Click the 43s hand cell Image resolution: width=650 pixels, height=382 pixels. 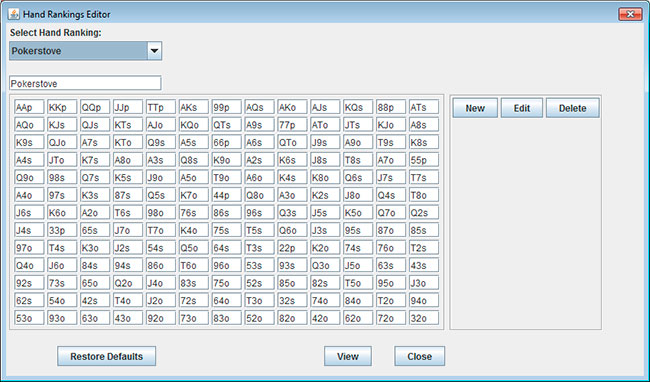pos(424,266)
